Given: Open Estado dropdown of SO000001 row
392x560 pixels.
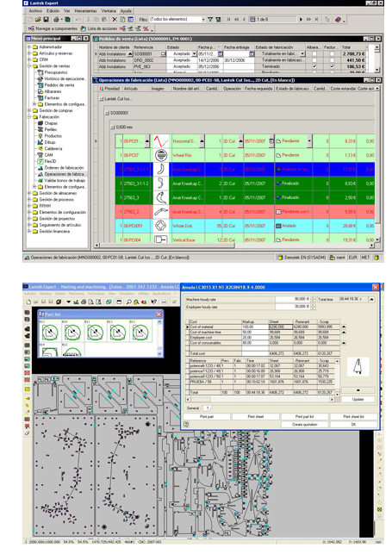Looking at the screenshot, I should pyautogui.click(x=194, y=53).
